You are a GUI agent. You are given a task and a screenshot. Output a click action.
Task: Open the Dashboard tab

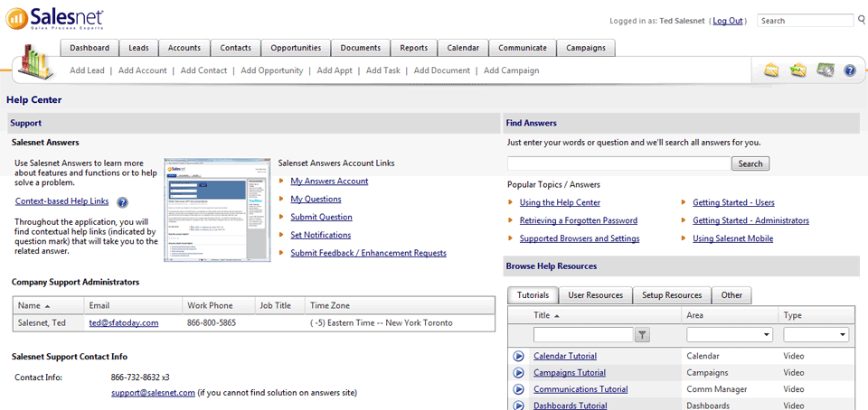click(x=90, y=48)
